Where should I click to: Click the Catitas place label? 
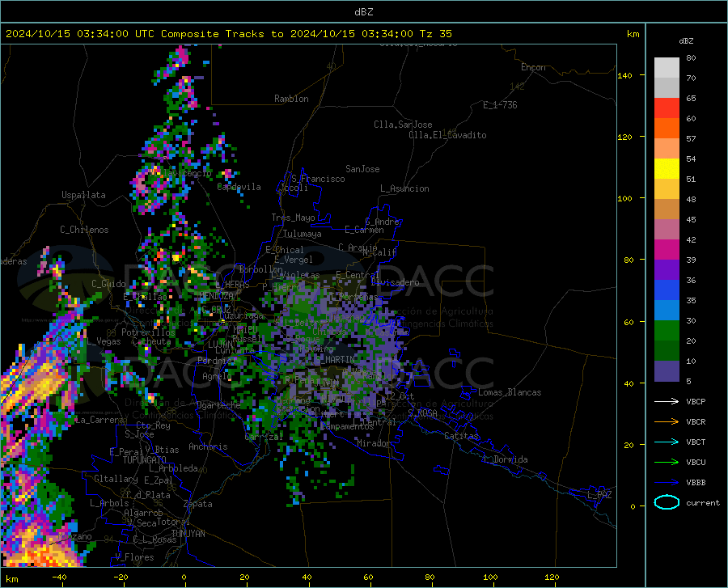tap(461, 436)
